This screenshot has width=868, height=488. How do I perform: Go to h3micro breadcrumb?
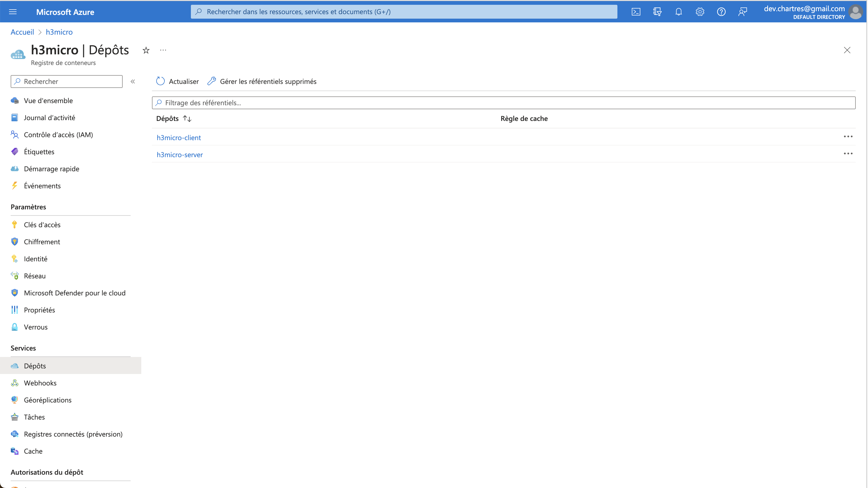tap(59, 32)
